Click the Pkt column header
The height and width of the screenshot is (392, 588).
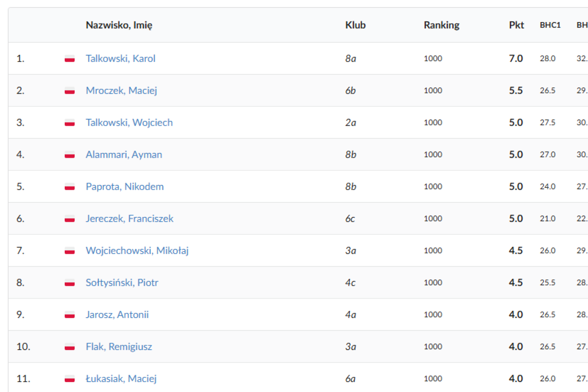tap(516, 25)
